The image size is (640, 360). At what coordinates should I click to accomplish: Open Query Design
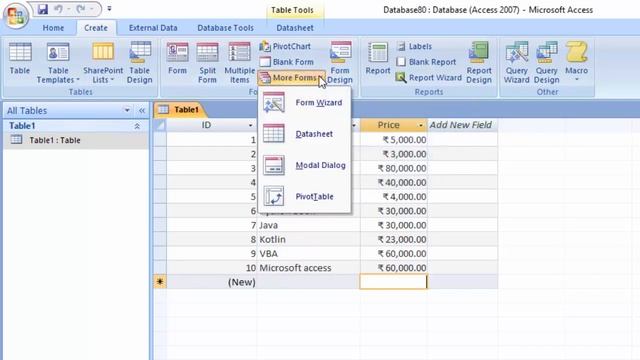pyautogui.click(x=547, y=63)
